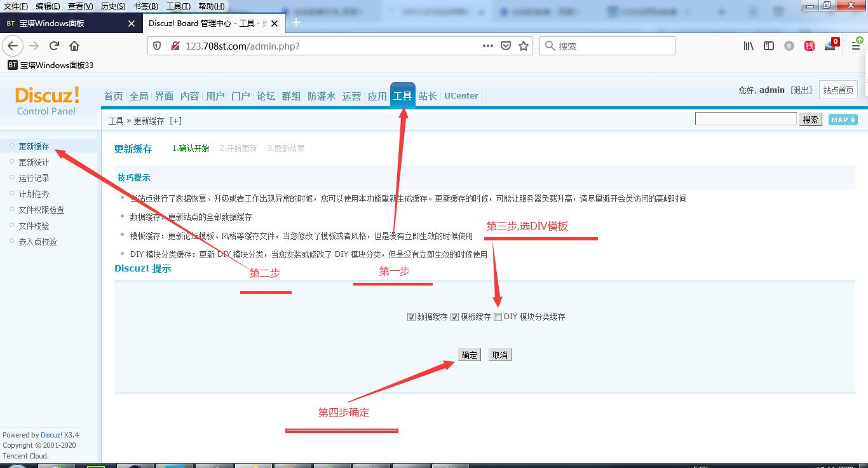Open 文件校验 in the sidebar
This screenshot has width=868, height=468.
[x=34, y=226]
